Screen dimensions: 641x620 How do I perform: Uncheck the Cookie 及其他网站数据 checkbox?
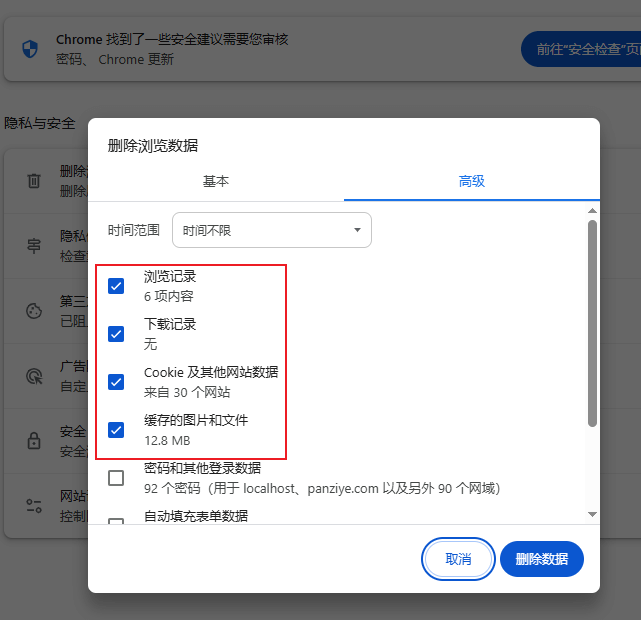coord(116,382)
